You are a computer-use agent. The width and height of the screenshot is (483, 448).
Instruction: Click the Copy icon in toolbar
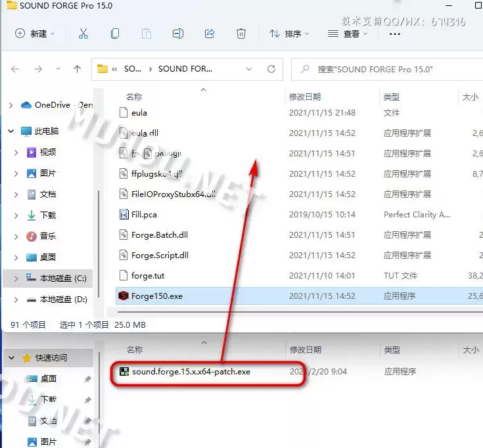[x=115, y=34]
